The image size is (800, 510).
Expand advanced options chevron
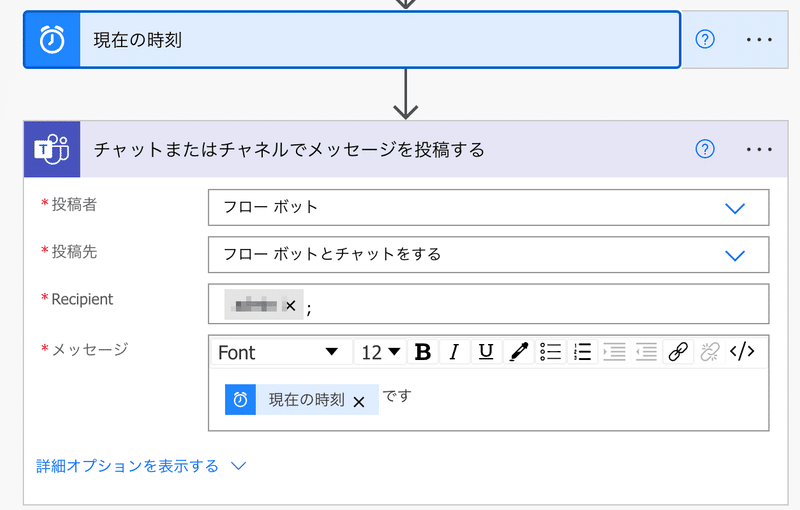(x=238, y=466)
